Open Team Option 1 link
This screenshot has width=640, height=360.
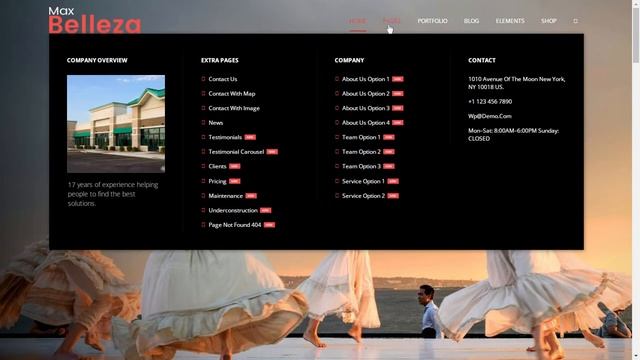[x=361, y=137]
